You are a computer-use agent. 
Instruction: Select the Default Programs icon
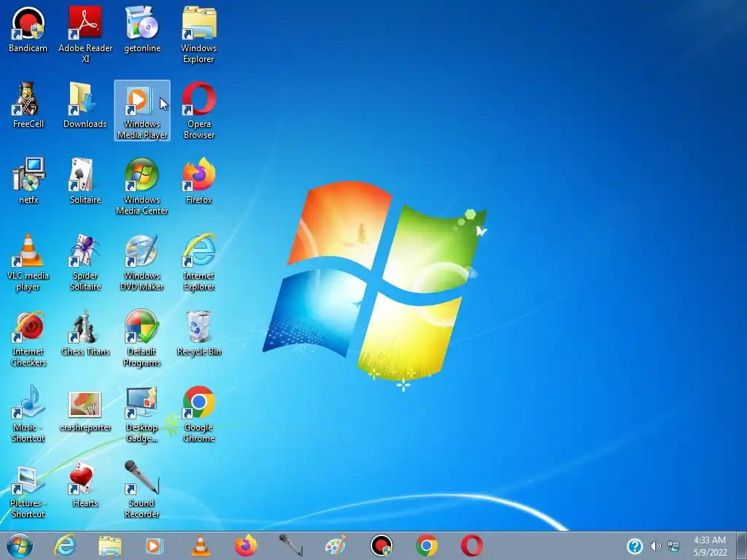point(142,338)
